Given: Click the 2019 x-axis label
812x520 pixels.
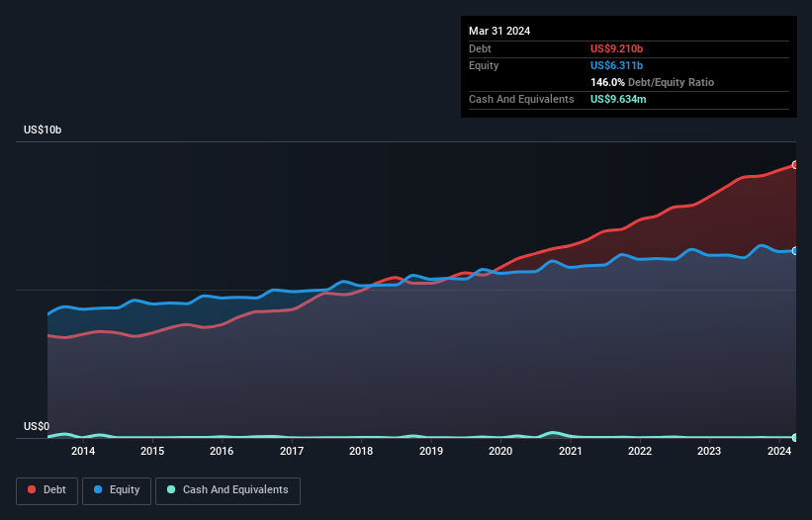Looking at the screenshot, I should point(431,451).
